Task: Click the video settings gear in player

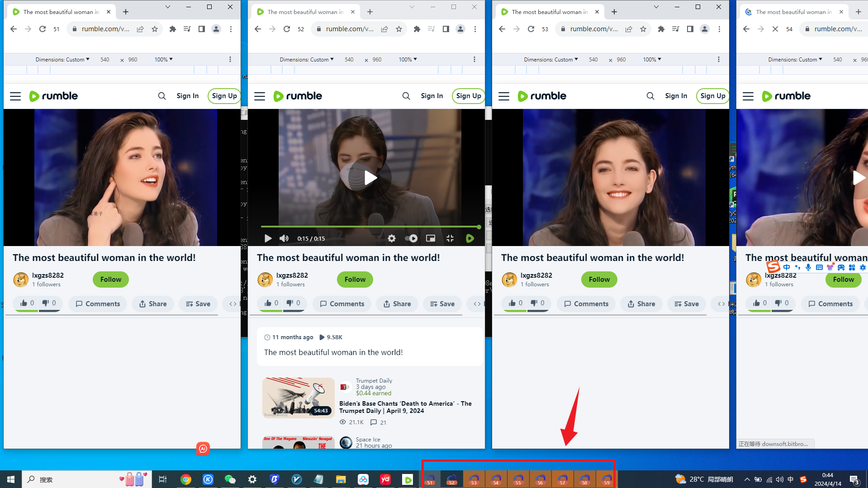Action: tap(392, 238)
